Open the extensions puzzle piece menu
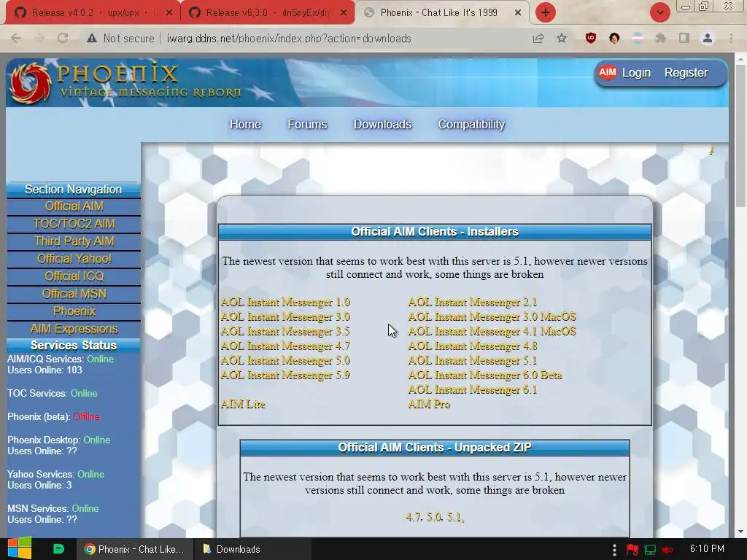The image size is (747, 560). click(661, 38)
